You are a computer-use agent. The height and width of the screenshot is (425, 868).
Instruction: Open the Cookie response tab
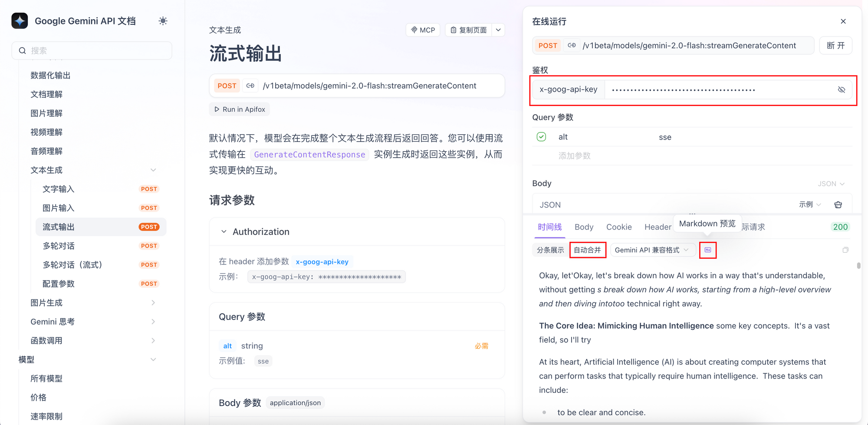(x=618, y=227)
